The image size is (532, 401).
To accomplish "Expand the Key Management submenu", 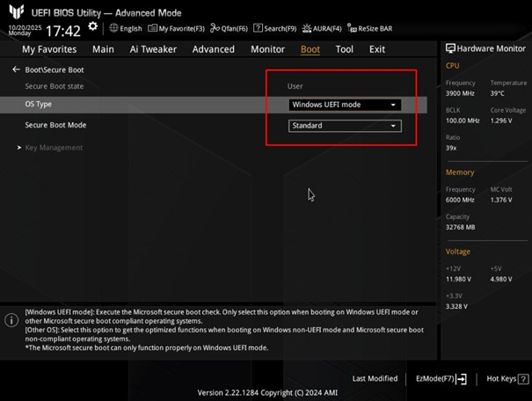I will (x=54, y=148).
